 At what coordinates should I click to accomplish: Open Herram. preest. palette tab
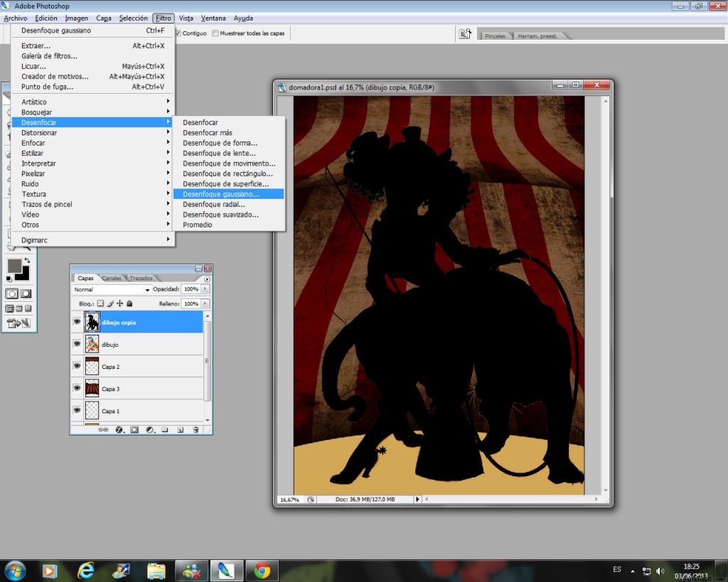(x=537, y=36)
